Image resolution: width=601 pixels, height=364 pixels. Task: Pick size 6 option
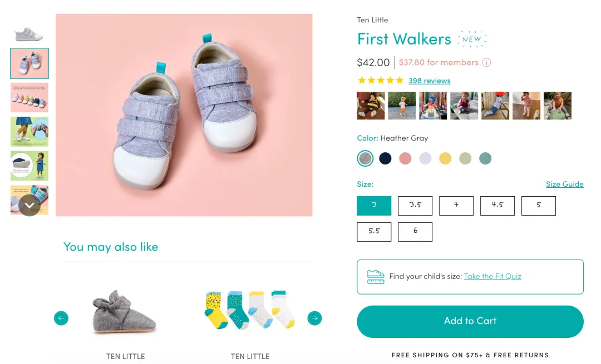coord(415,232)
